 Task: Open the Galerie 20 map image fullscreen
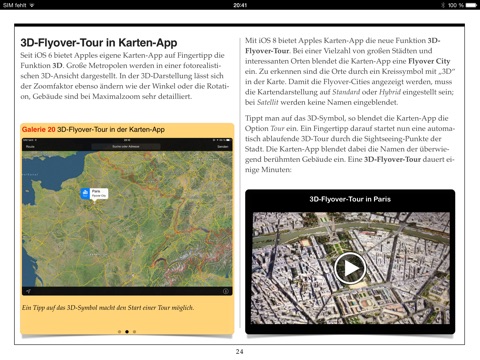(127, 217)
